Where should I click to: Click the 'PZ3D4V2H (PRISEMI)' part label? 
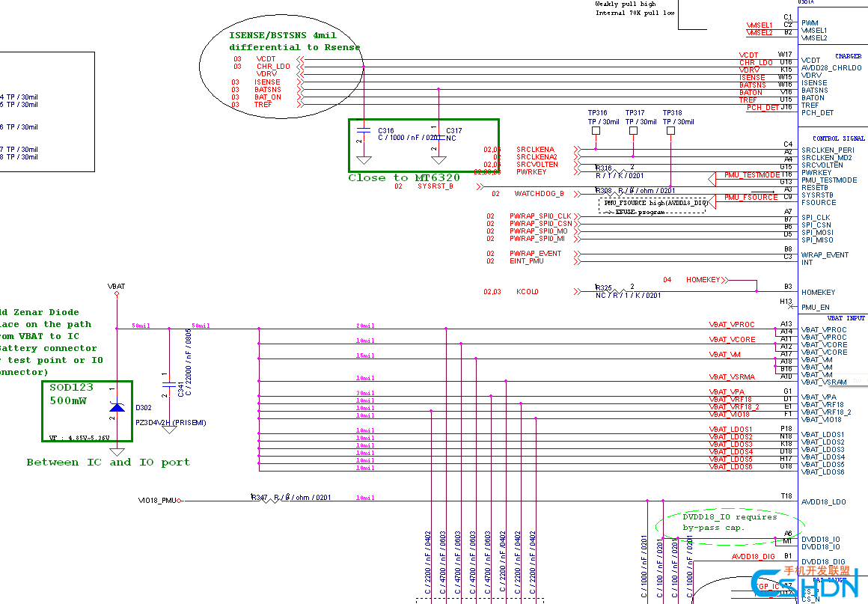point(171,423)
